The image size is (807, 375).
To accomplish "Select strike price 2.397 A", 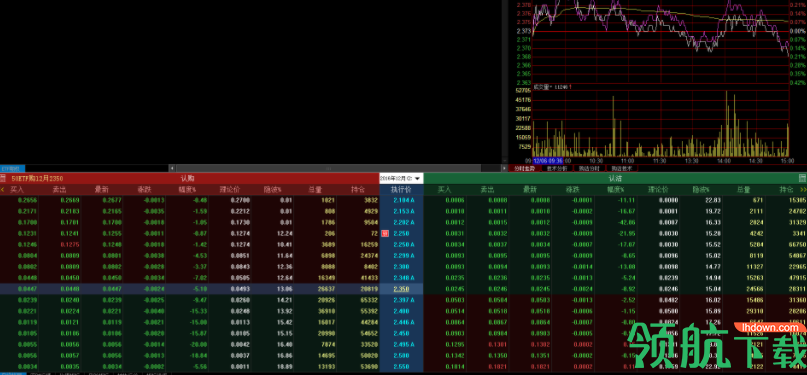I will (404, 300).
